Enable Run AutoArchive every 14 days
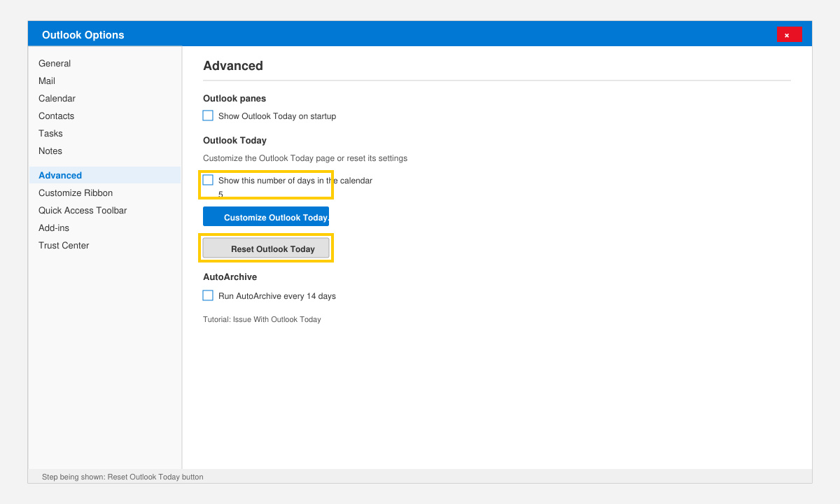 tap(208, 295)
